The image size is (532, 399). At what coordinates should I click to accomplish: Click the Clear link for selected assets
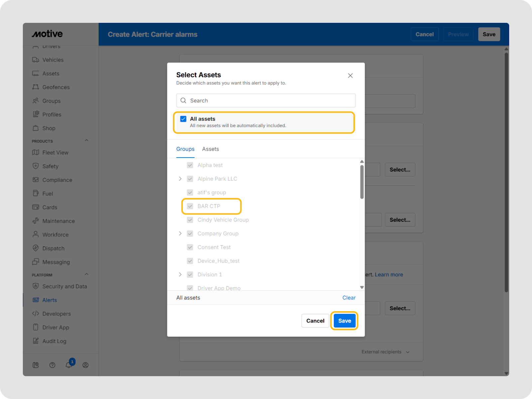349,298
